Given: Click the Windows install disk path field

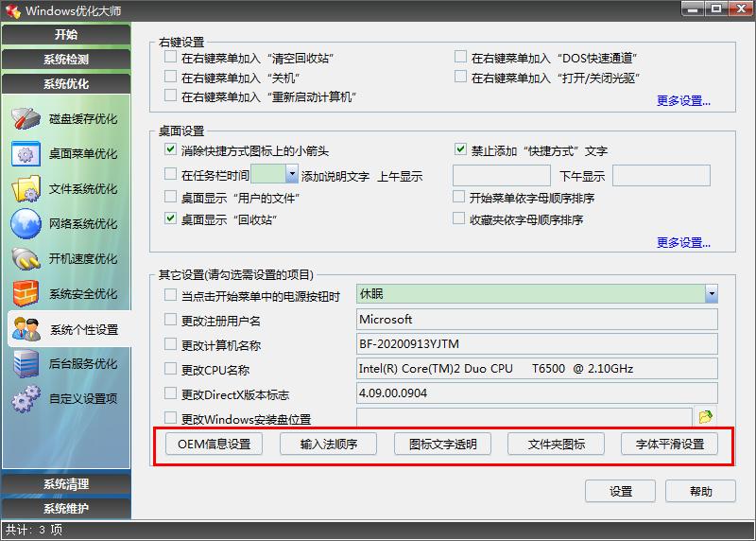Looking at the screenshot, I should (x=524, y=417).
